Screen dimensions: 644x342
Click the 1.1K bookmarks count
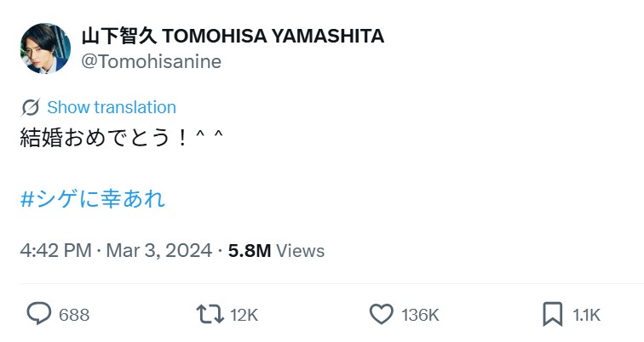tap(586, 315)
